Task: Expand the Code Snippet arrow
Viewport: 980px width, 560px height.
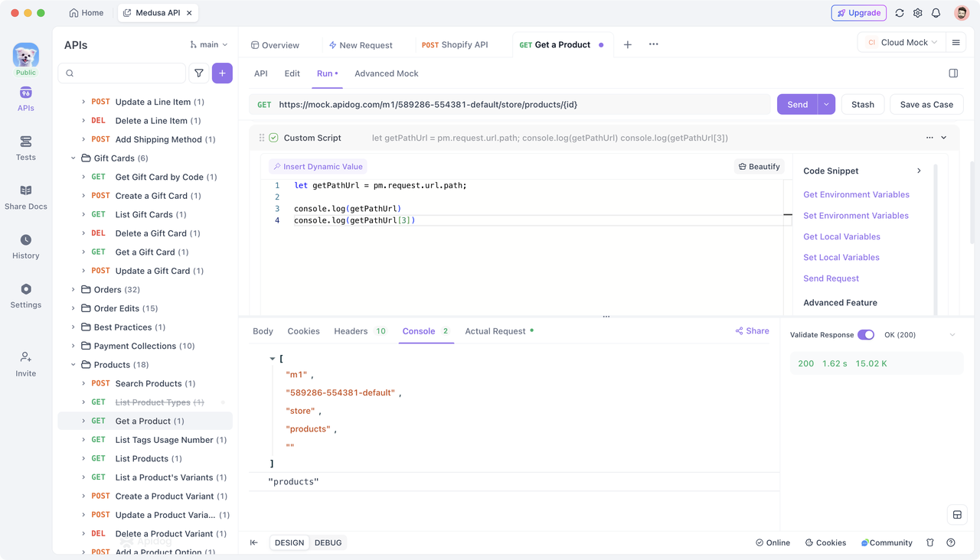Action: tap(919, 171)
